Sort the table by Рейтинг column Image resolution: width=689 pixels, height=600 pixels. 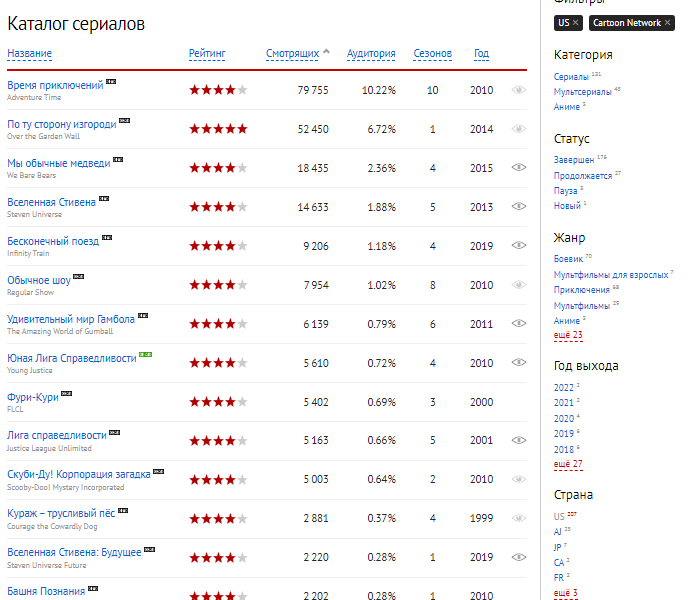click(207, 54)
